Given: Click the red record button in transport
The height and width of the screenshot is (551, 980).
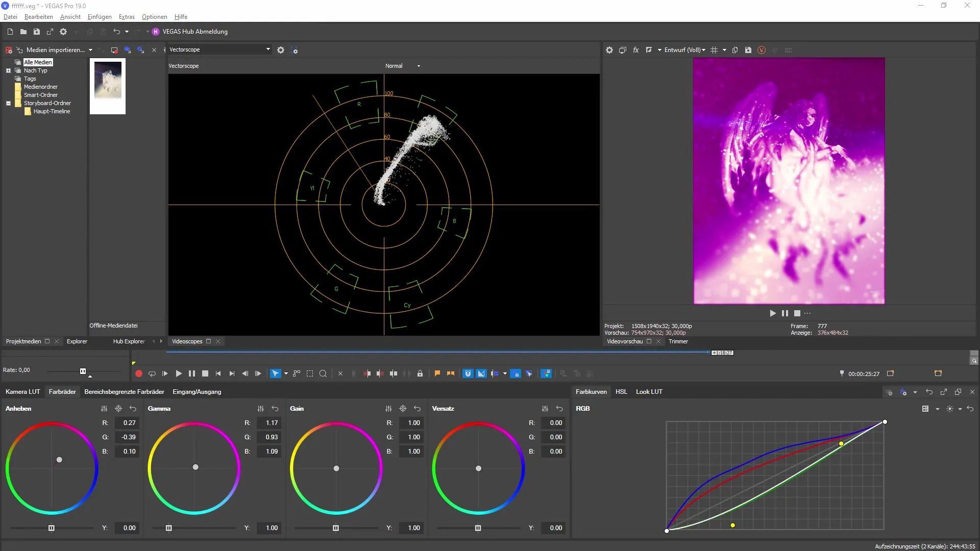Looking at the screenshot, I should click(x=138, y=374).
